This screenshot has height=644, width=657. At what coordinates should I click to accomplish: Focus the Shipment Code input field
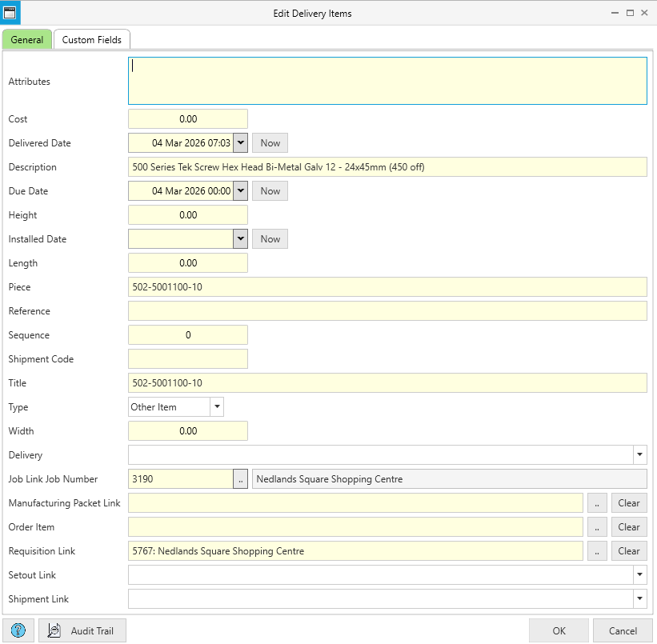click(187, 359)
